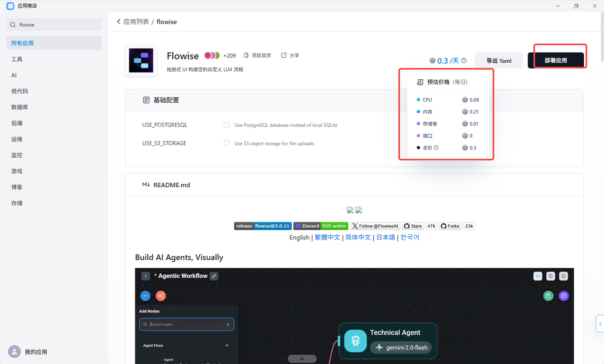Click the first broken image icon in README
Image resolution: width=604 pixels, height=364 pixels.
[x=350, y=210]
